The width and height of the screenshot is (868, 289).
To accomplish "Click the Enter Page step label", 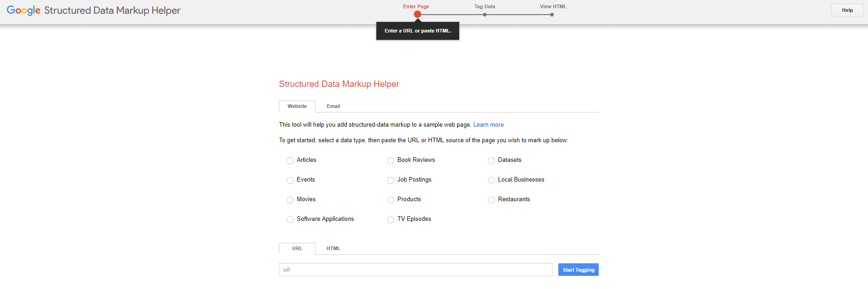I will point(416,6).
